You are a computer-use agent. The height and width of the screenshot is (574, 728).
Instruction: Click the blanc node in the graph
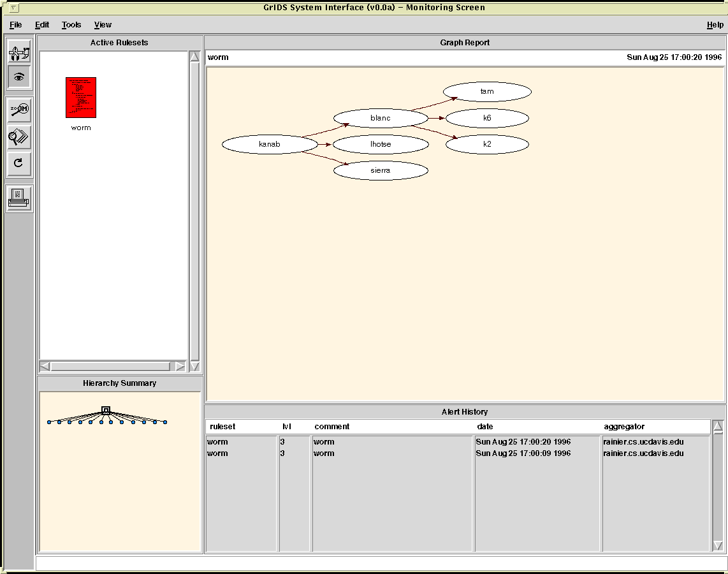point(380,118)
